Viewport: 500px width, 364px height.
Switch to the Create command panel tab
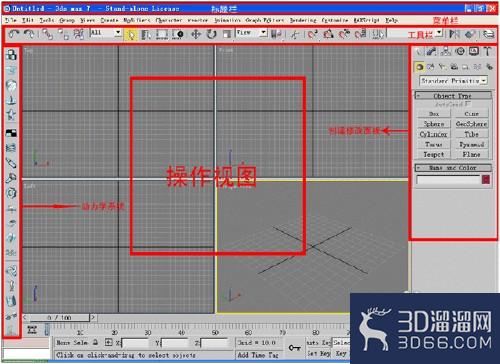[418, 51]
